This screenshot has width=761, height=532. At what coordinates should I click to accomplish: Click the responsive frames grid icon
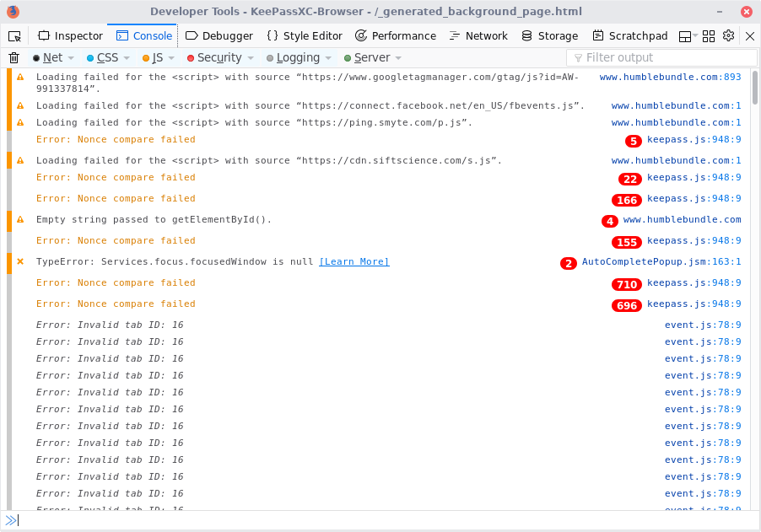pyautogui.click(x=709, y=36)
